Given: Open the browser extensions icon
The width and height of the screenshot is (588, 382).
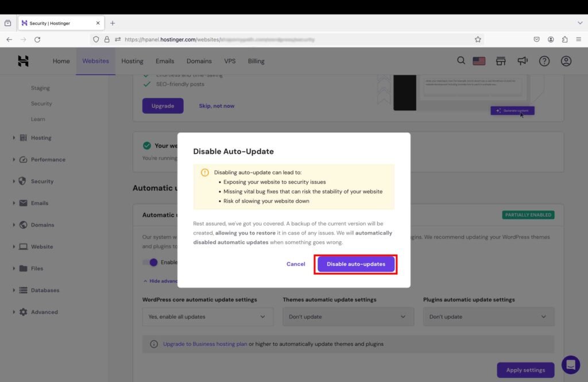Looking at the screenshot, I should [565, 40].
